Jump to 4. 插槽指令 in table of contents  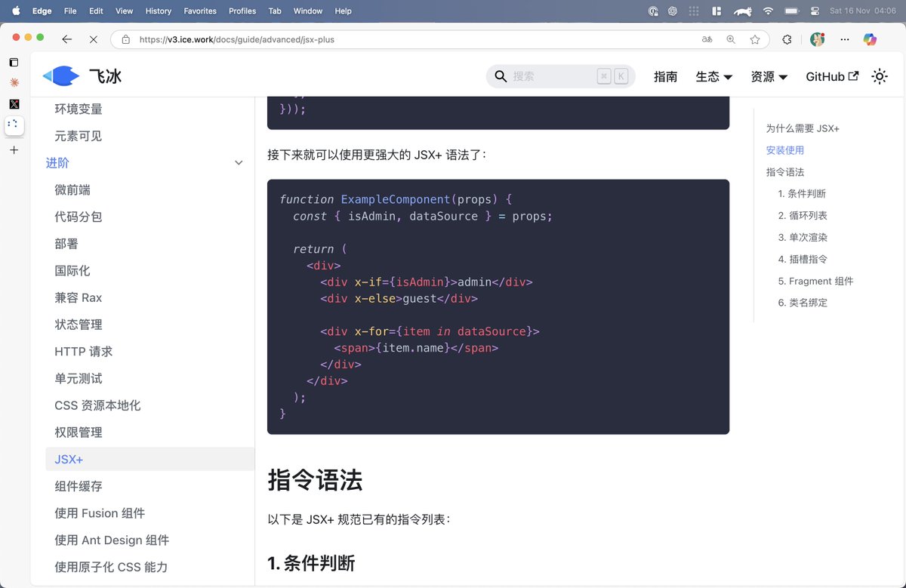(803, 259)
